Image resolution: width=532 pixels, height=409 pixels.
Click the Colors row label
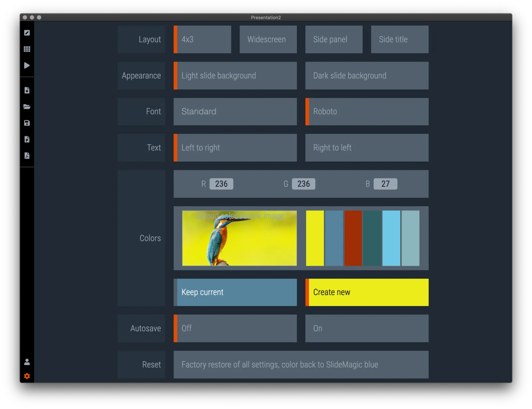coord(141,238)
